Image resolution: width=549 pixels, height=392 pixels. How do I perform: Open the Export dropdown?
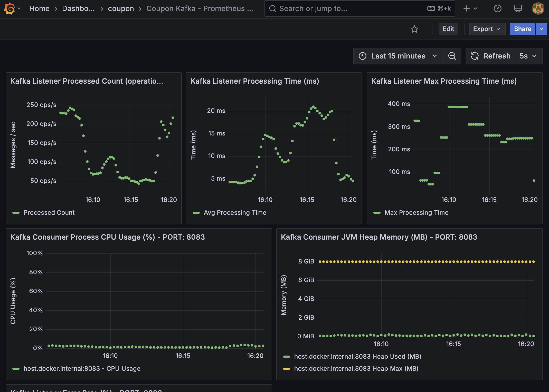pyautogui.click(x=487, y=29)
